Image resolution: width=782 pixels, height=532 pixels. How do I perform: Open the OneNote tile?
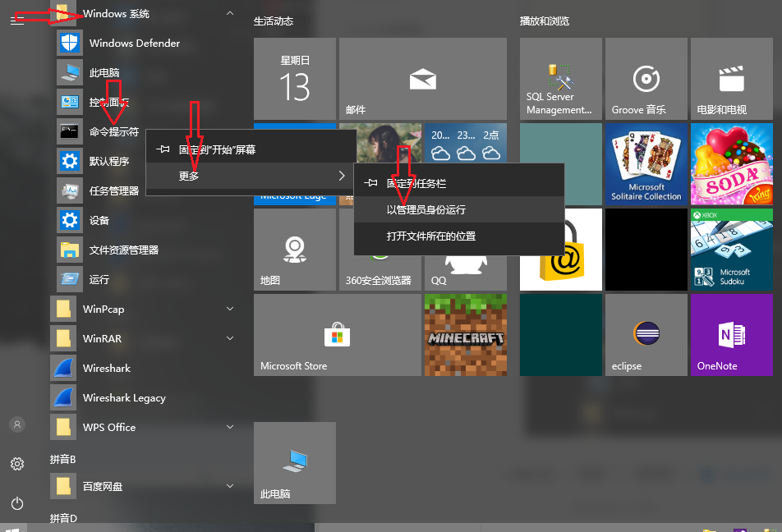click(732, 335)
